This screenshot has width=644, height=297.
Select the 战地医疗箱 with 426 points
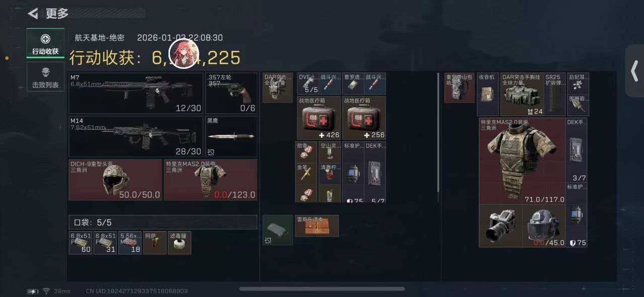(319, 118)
